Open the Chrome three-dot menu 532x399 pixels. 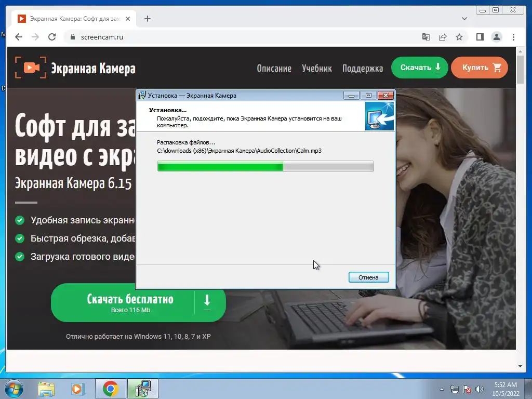(x=513, y=37)
